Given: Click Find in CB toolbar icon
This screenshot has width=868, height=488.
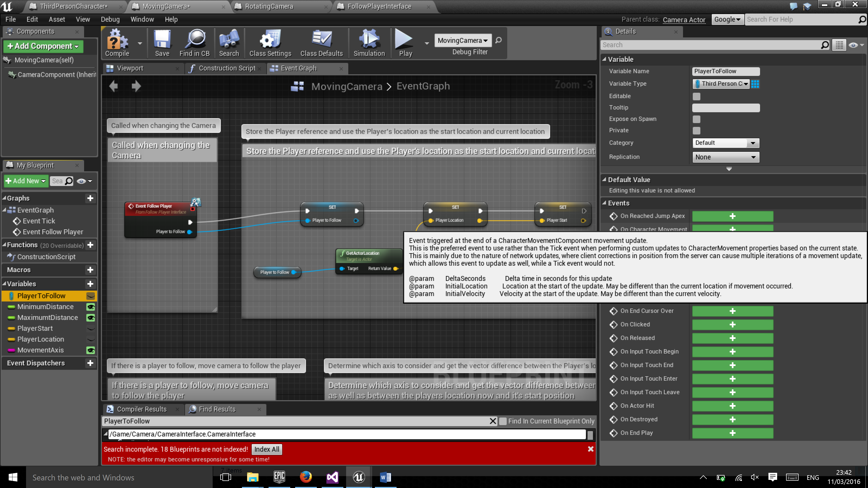Looking at the screenshot, I should pyautogui.click(x=194, y=43).
